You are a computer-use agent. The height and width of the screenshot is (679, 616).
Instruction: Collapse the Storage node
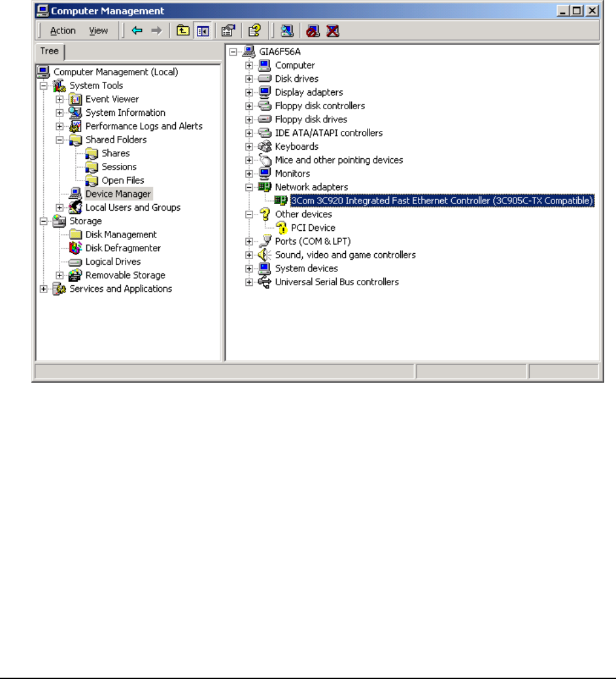tap(44, 221)
